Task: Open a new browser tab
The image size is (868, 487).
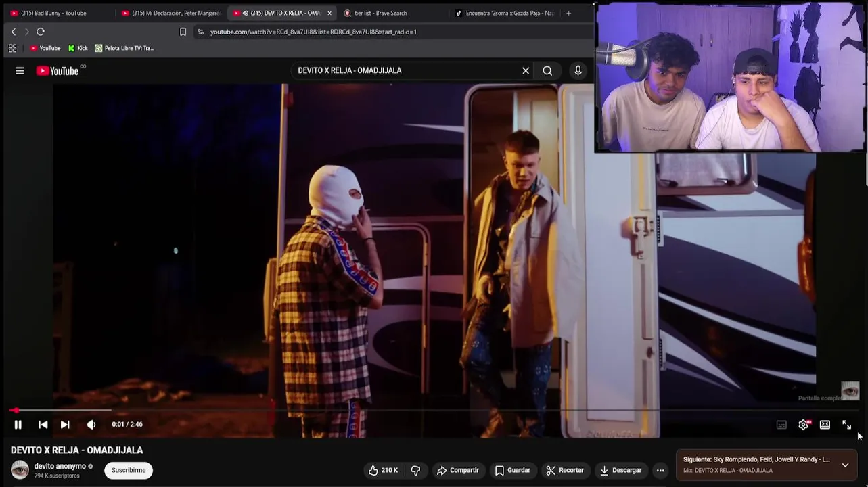Action: (x=568, y=13)
